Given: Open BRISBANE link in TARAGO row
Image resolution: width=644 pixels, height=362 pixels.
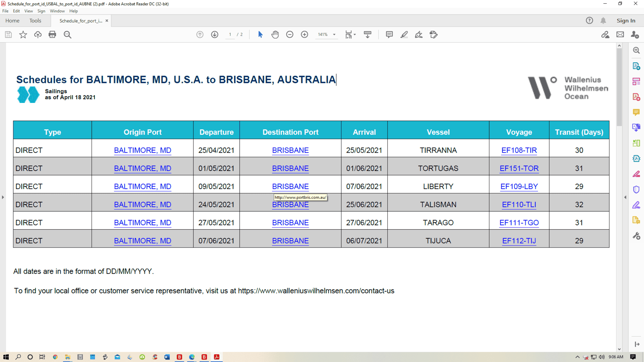Looking at the screenshot, I should point(290,222).
